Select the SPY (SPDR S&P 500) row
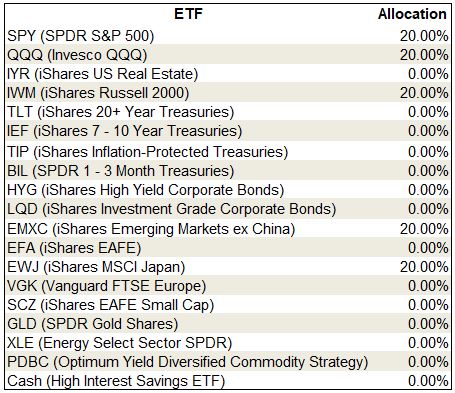 tap(228, 36)
